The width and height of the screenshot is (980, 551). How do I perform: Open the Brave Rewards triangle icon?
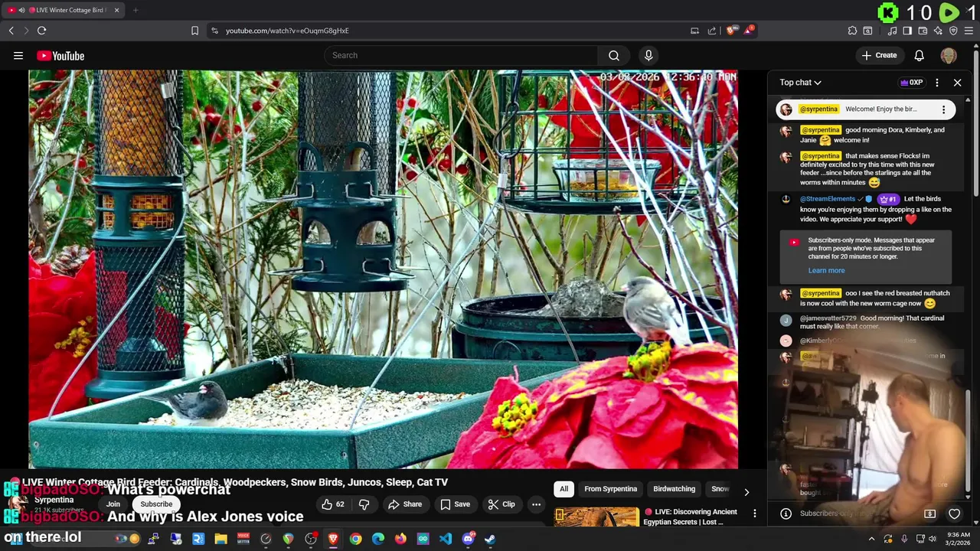pyautogui.click(x=749, y=31)
